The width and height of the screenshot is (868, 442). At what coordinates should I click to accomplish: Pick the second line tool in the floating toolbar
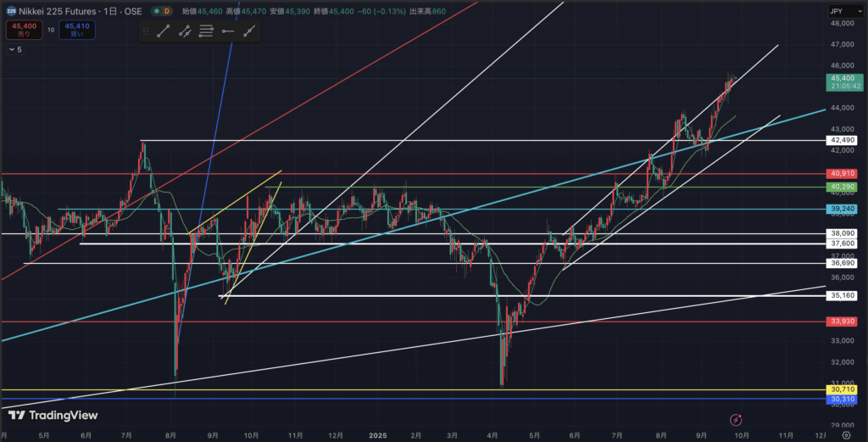pyautogui.click(x=185, y=32)
